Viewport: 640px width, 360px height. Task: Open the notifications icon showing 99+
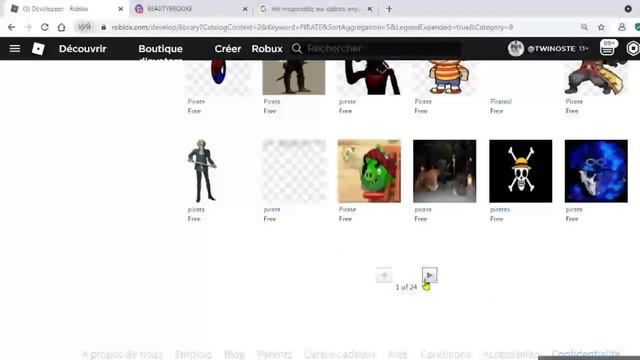coord(608,48)
